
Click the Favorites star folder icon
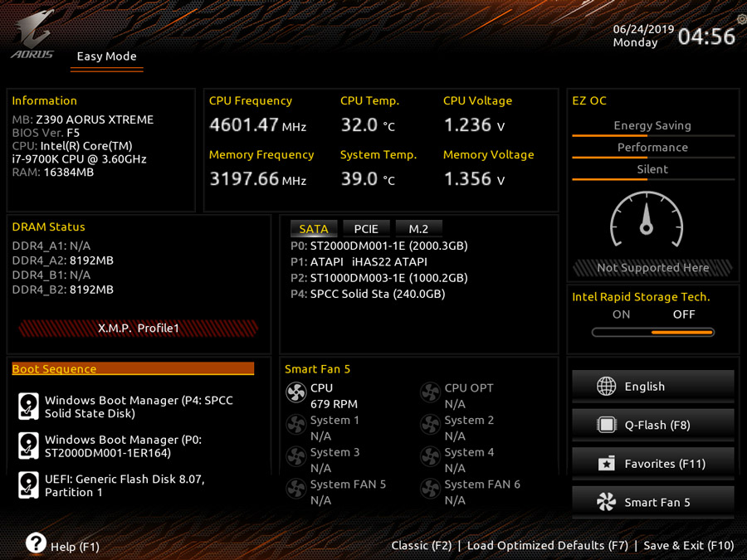(x=607, y=463)
